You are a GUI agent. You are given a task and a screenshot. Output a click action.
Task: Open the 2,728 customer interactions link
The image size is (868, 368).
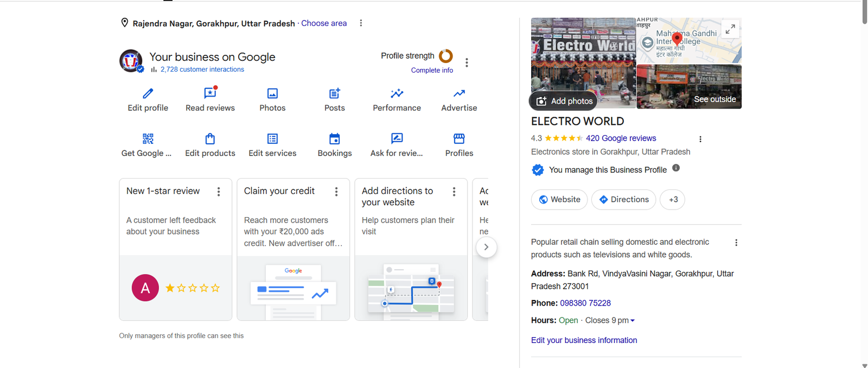click(202, 69)
